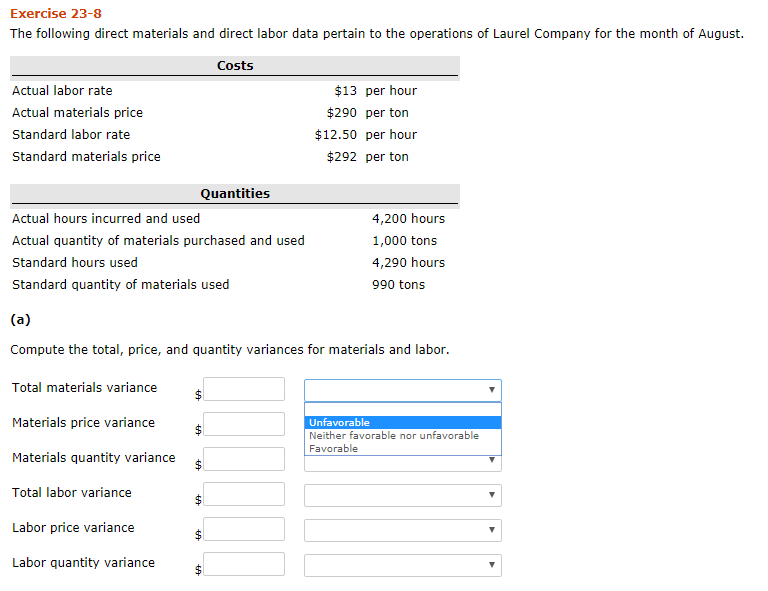Click the Labor quantity variance label
Viewport: 768px width, 591px height.
84,563
